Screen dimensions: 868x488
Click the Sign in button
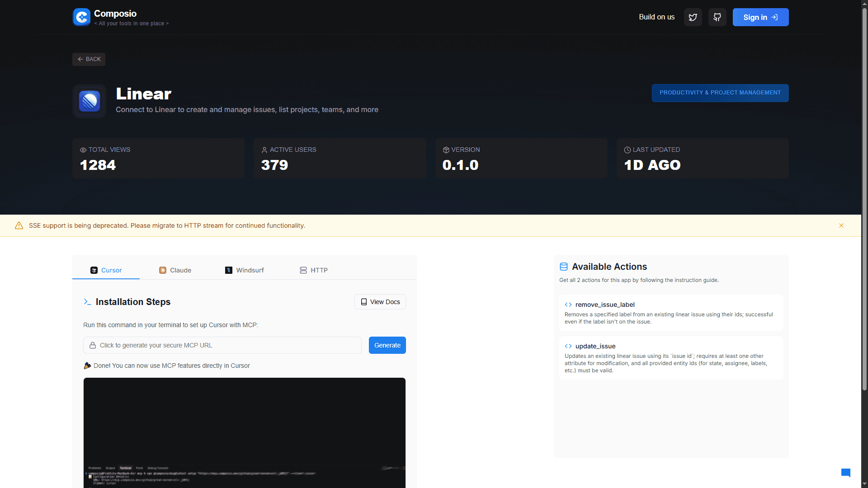pyautogui.click(x=760, y=17)
